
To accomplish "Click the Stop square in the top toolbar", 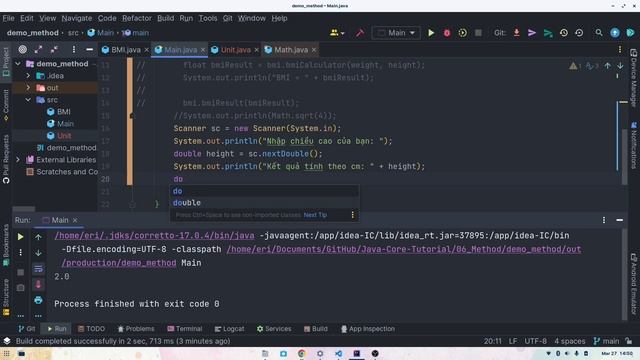I will click(x=478, y=33).
